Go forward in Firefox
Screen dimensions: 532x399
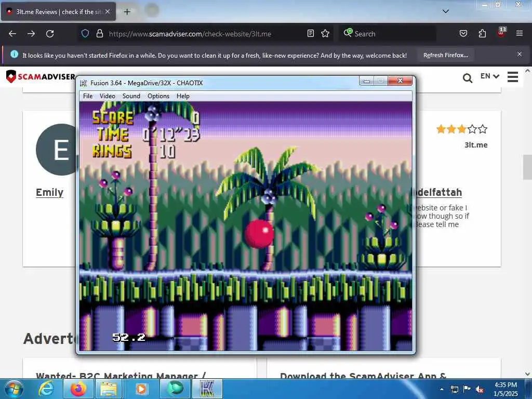pos(31,34)
